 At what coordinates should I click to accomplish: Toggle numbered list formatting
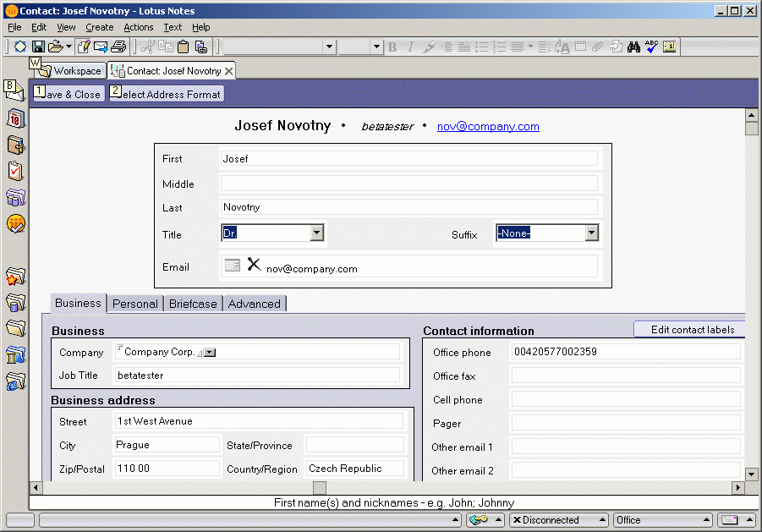pos(499,47)
